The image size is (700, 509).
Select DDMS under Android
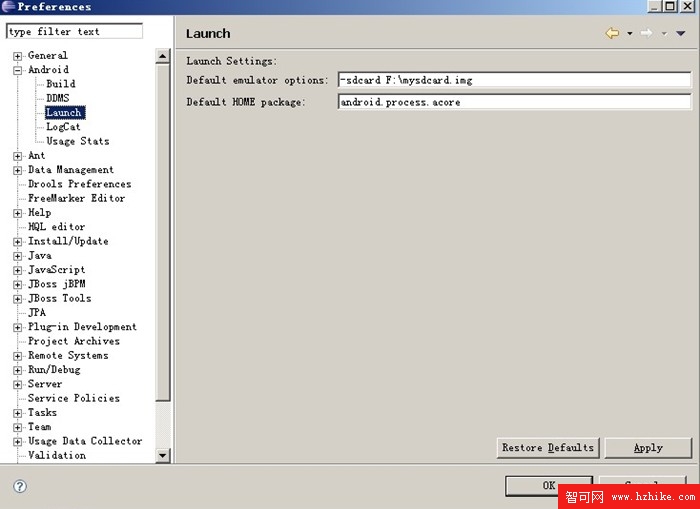(58, 98)
